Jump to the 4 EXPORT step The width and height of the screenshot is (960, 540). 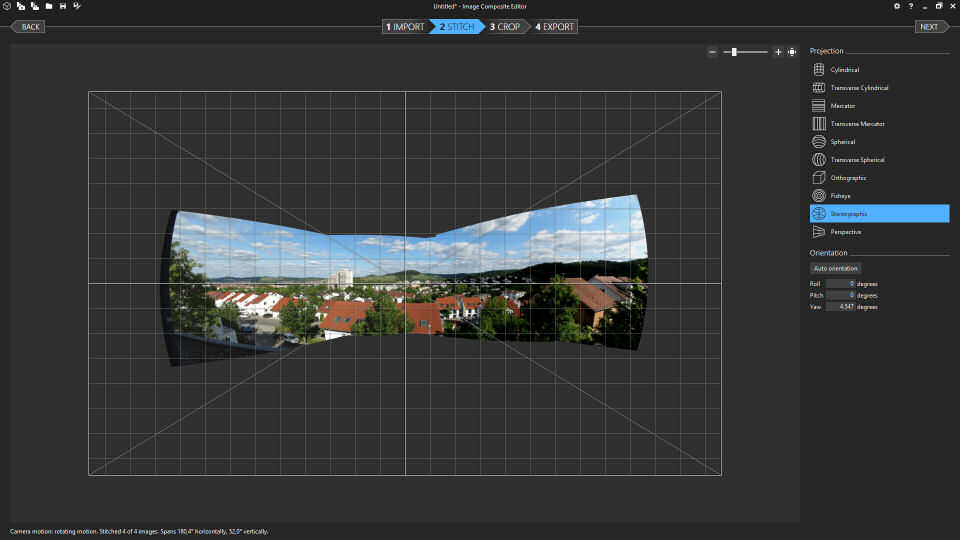[555, 27]
